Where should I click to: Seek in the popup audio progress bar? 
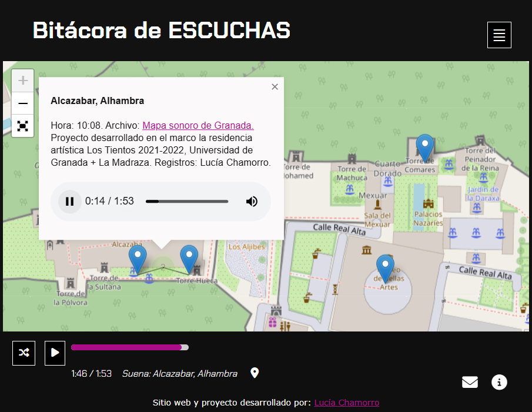point(187,202)
